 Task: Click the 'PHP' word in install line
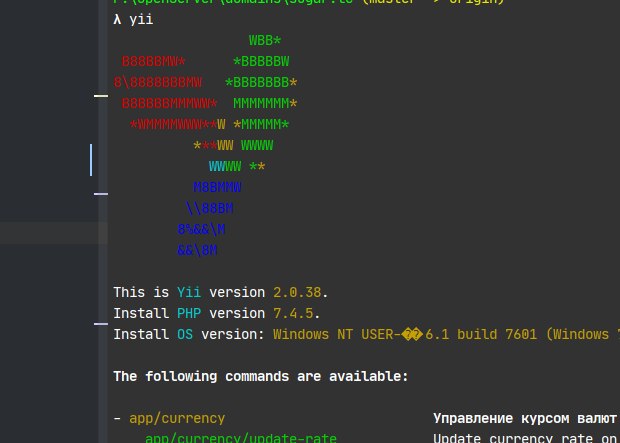pyautogui.click(x=189, y=313)
